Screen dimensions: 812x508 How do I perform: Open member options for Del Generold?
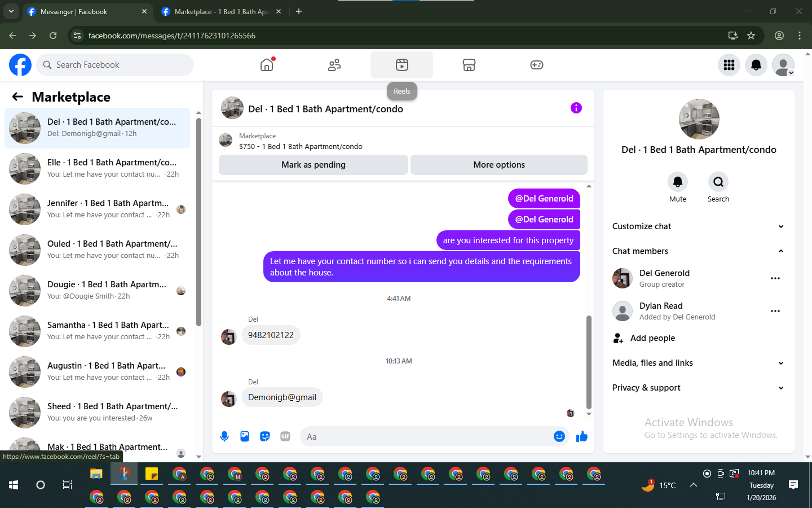click(775, 278)
